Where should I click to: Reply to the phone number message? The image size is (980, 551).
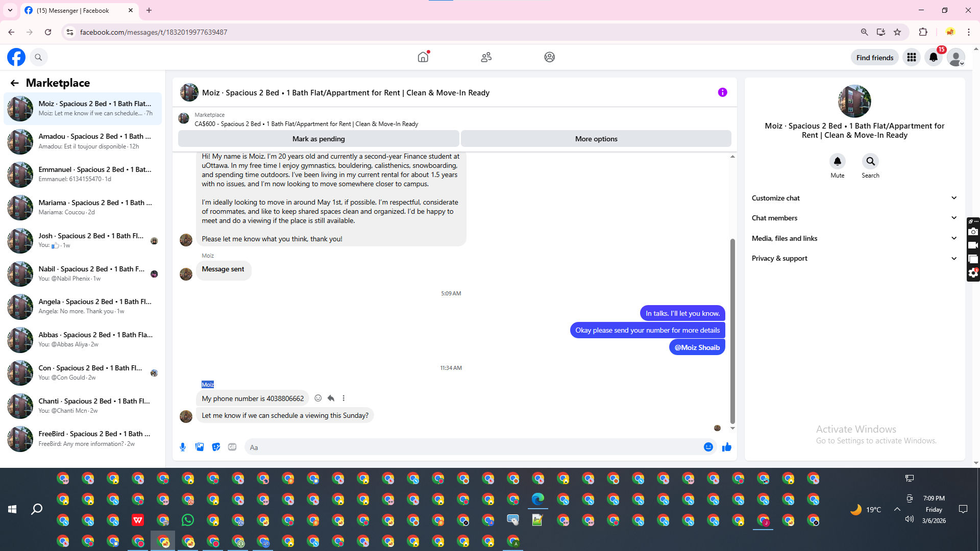pyautogui.click(x=331, y=398)
